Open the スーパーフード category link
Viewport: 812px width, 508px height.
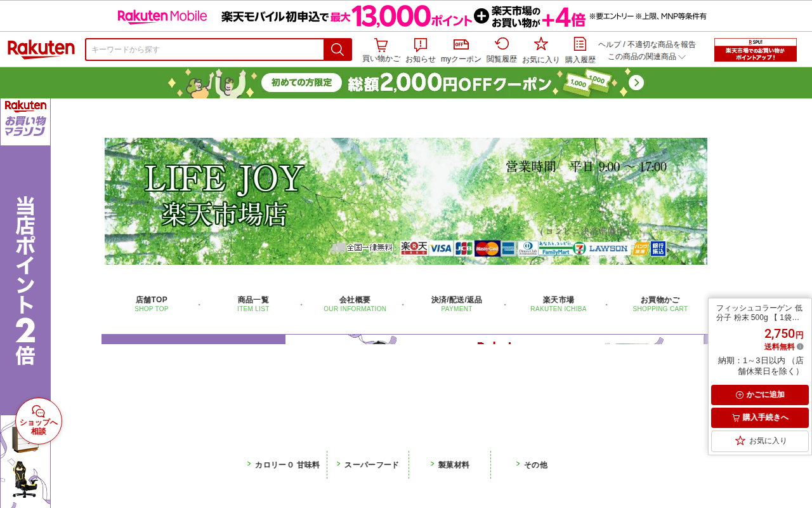[371, 465]
